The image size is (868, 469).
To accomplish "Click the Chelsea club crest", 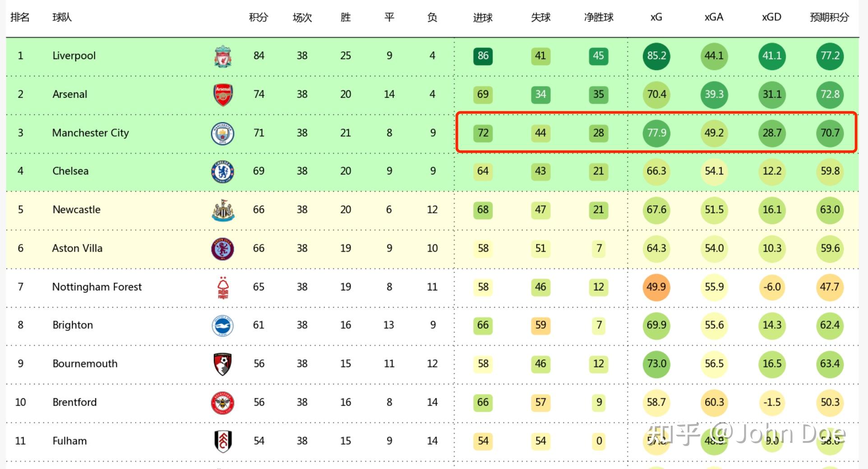I will [x=222, y=172].
